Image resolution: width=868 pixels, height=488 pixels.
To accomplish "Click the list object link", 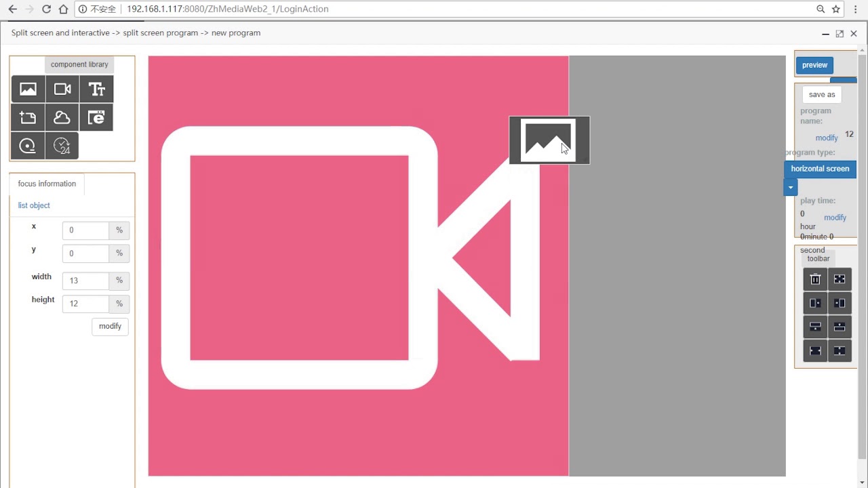I will click(34, 205).
